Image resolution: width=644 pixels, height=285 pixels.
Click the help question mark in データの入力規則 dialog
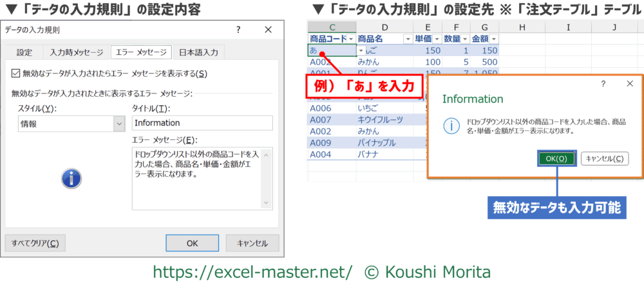238,30
